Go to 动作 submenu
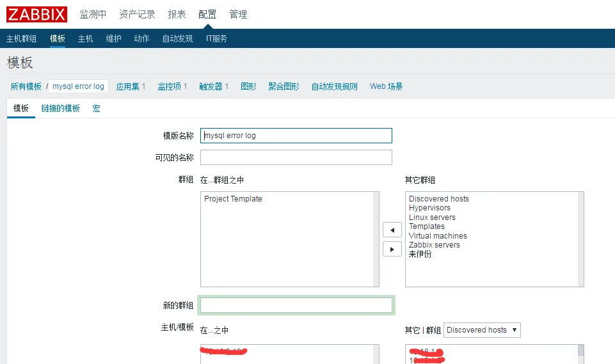 pos(141,38)
